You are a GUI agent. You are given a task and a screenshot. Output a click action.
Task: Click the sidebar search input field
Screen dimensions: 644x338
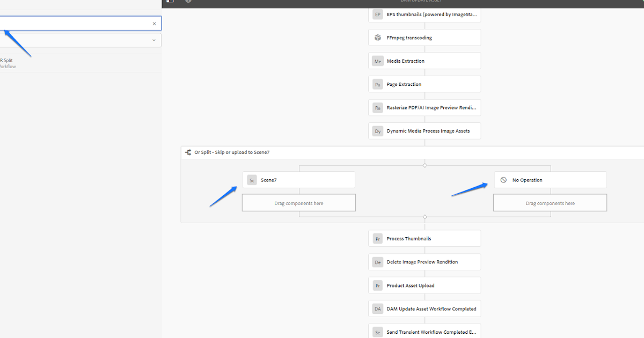pyautogui.click(x=75, y=23)
